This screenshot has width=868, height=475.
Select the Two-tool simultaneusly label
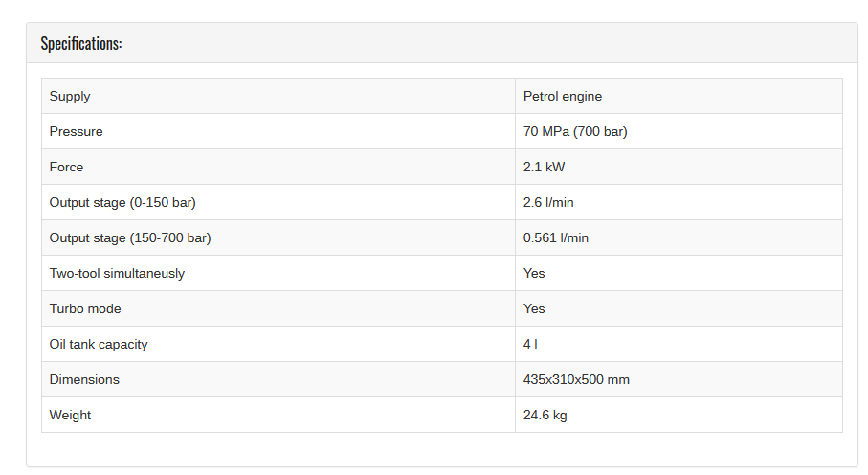(x=117, y=274)
